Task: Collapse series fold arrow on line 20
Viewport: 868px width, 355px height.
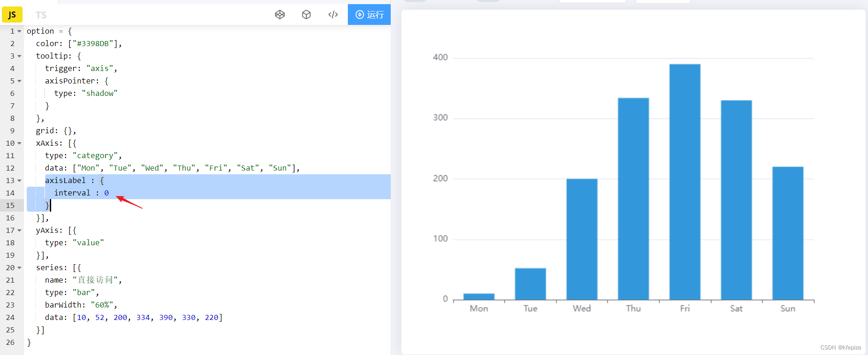Action: pyautogui.click(x=19, y=268)
